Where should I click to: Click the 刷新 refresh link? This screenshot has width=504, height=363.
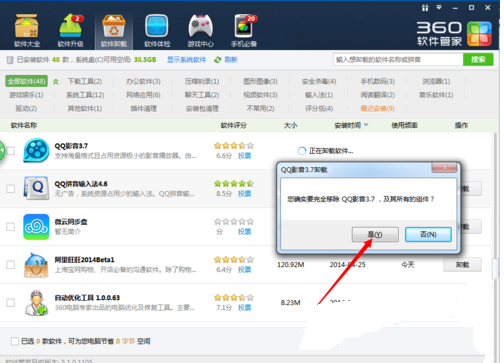(231, 60)
